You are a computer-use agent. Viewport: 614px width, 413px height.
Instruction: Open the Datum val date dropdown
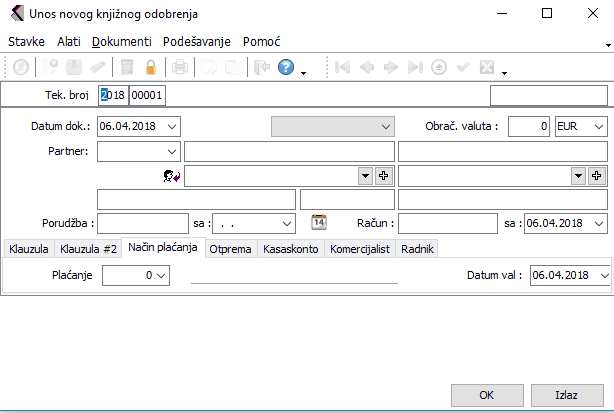[x=603, y=275]
